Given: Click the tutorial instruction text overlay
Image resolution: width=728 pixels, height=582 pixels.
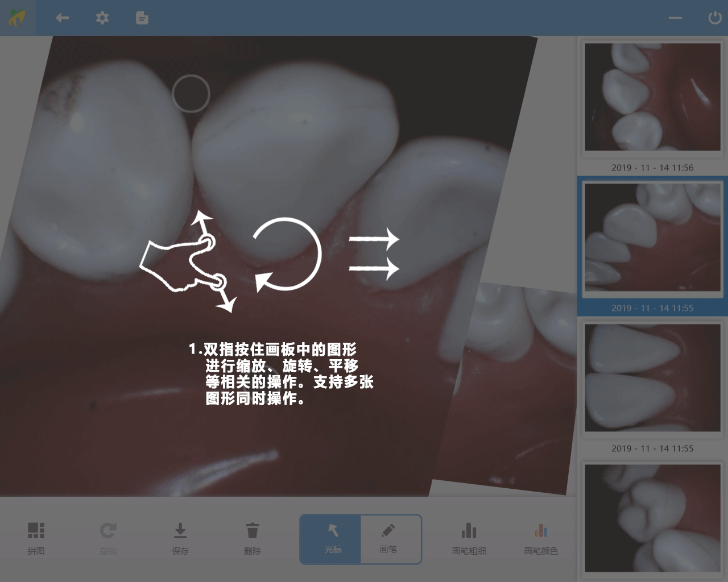Looking at the screenshot, I should coord(281,373).
